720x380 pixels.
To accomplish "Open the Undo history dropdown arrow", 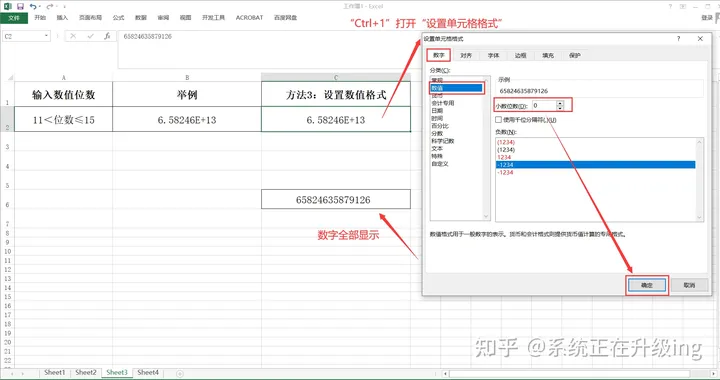I will (40, 6).
